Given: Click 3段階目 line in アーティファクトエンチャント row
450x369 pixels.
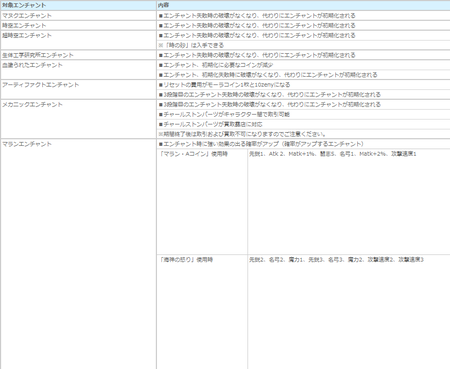Looking at the screenshot, I should point(270,95).
